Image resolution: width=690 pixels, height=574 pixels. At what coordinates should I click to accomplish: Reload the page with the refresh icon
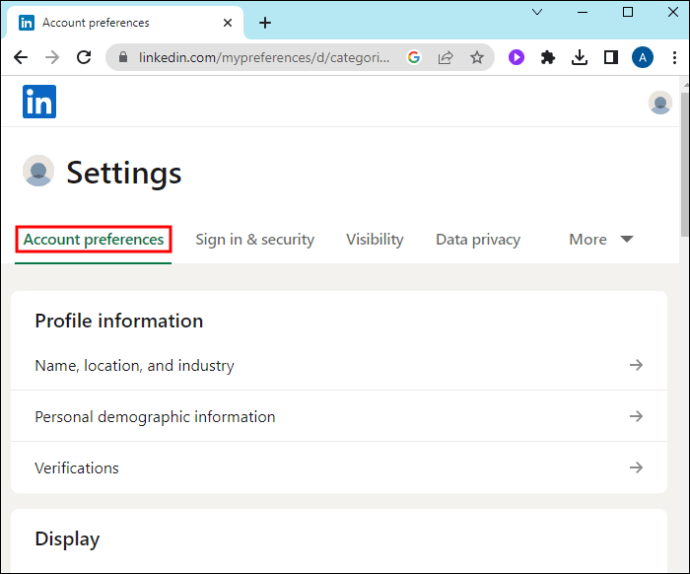pyautogui.click(x=84, y=57)
